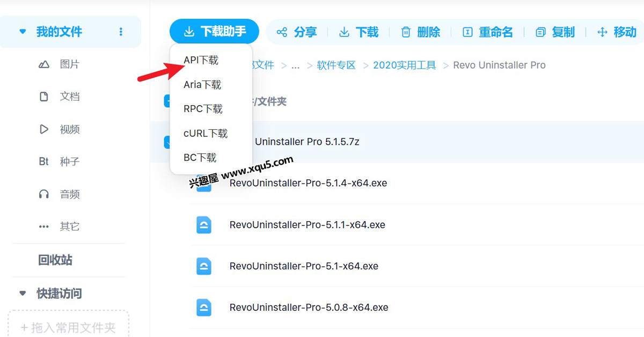Select the Uninstaller Pro 5.1.5.7z file

tap(307, 142)
